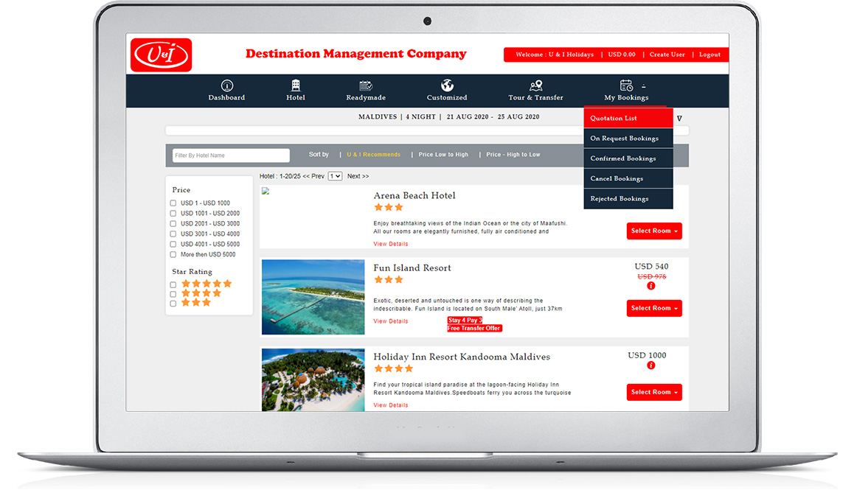
Task: Expand Select Room for Fun Island Resort
Action: [x=653, y=308]
